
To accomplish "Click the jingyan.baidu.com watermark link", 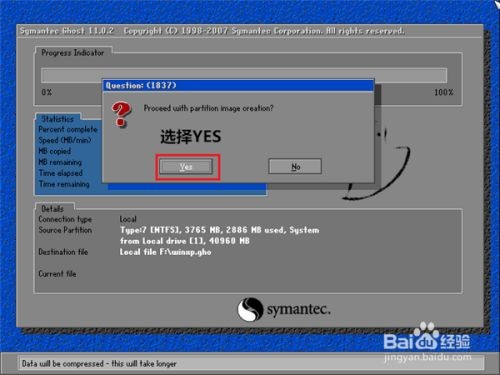I will [x=428, y=357].
